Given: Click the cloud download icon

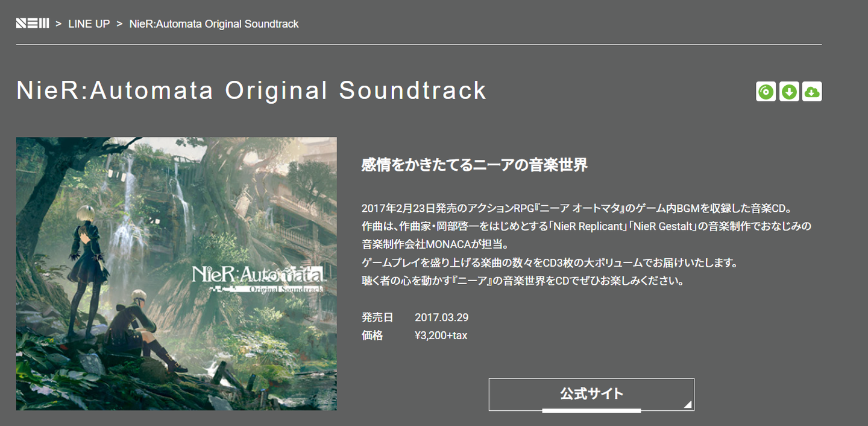Looking at the screenshot, I should coord(812,92).
